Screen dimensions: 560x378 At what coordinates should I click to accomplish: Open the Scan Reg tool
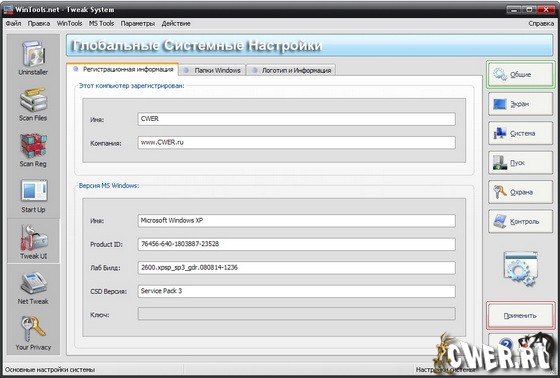coord(33,150)
